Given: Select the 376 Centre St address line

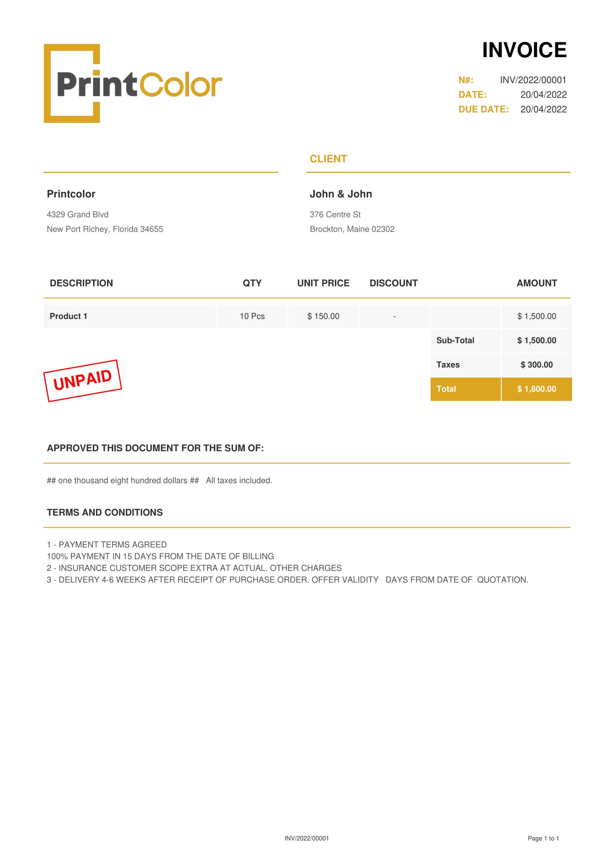Looking at the screenshot, I should 335,215.
